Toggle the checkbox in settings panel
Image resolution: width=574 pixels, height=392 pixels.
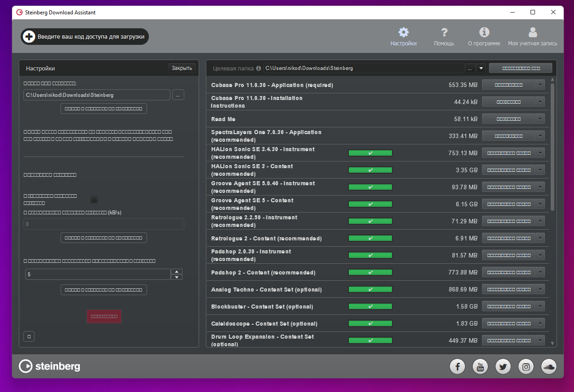[94, 200]
